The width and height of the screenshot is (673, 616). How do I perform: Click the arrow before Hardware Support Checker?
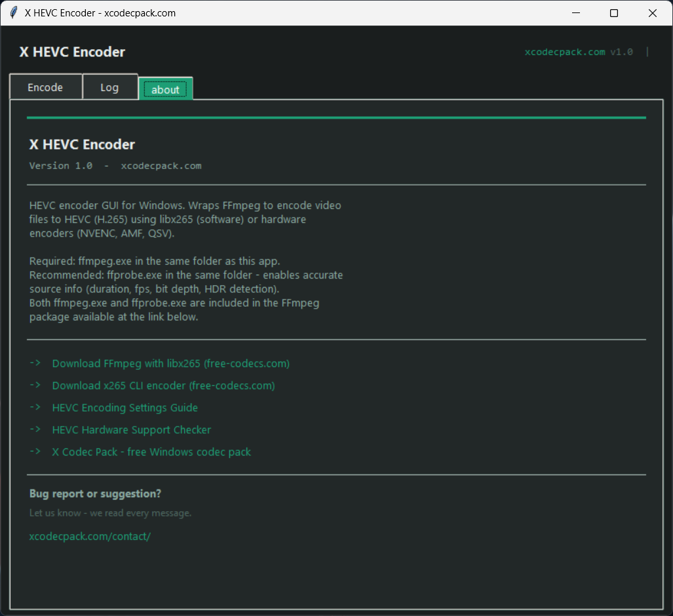pos(35,429)
